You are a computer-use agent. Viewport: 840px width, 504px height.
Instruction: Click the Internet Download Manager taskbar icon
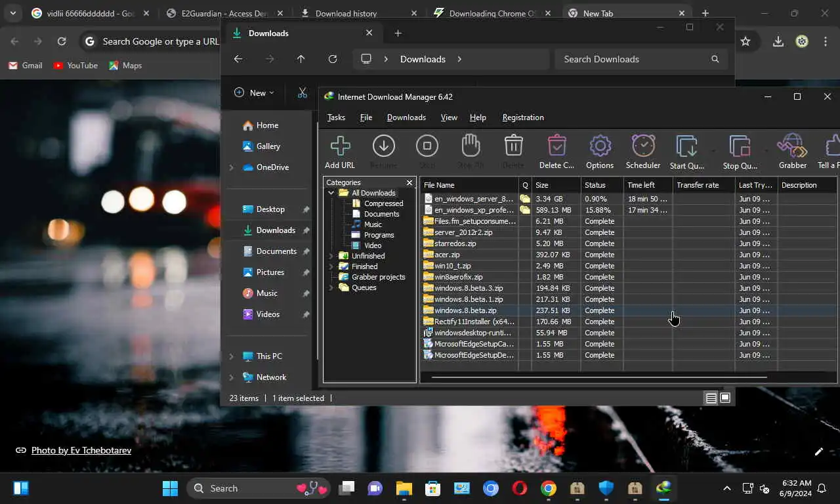point(663,488)
